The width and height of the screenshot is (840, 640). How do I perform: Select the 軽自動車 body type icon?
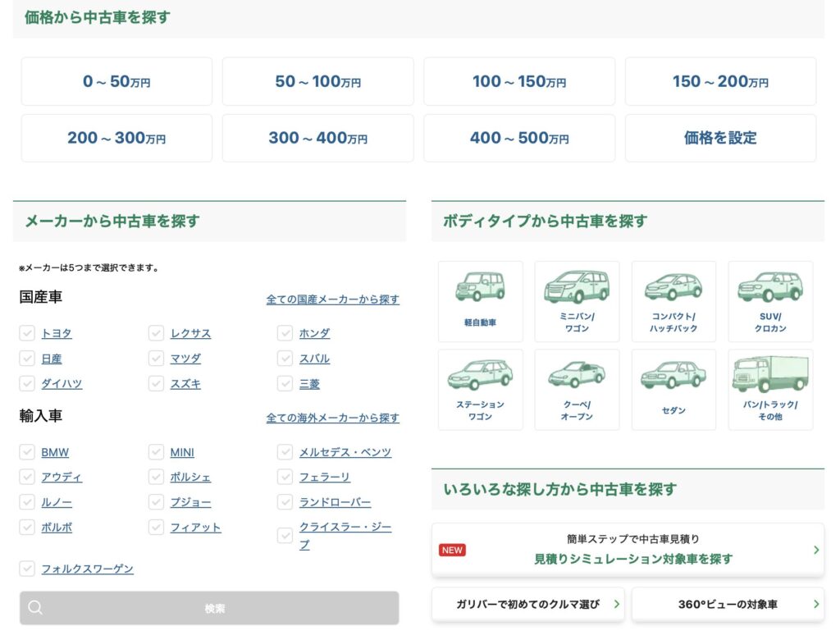point(481,299)
